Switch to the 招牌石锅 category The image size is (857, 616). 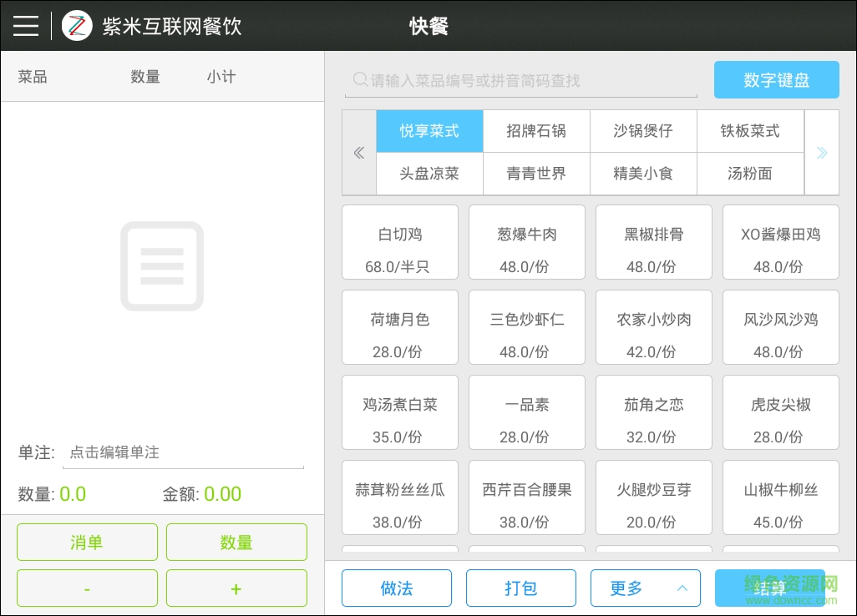[x=536, y=131]
